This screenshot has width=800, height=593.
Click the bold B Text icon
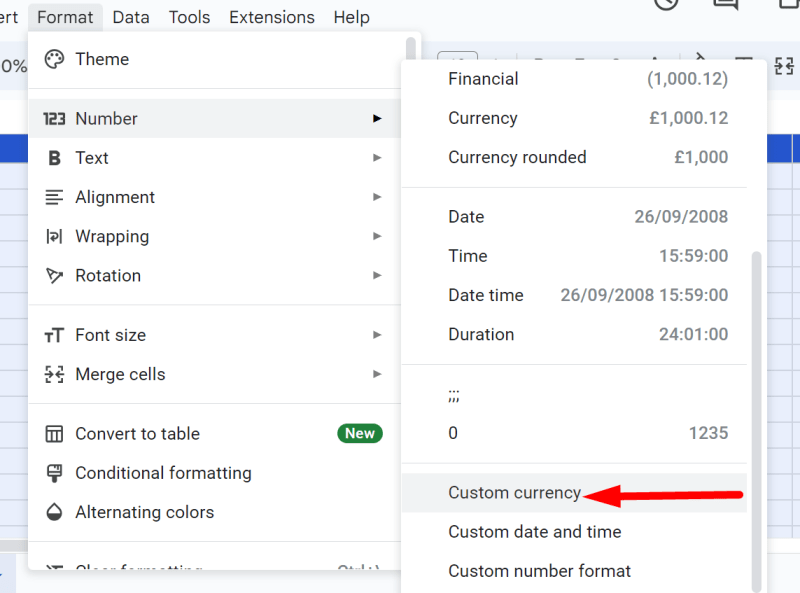tap(55, 157)
